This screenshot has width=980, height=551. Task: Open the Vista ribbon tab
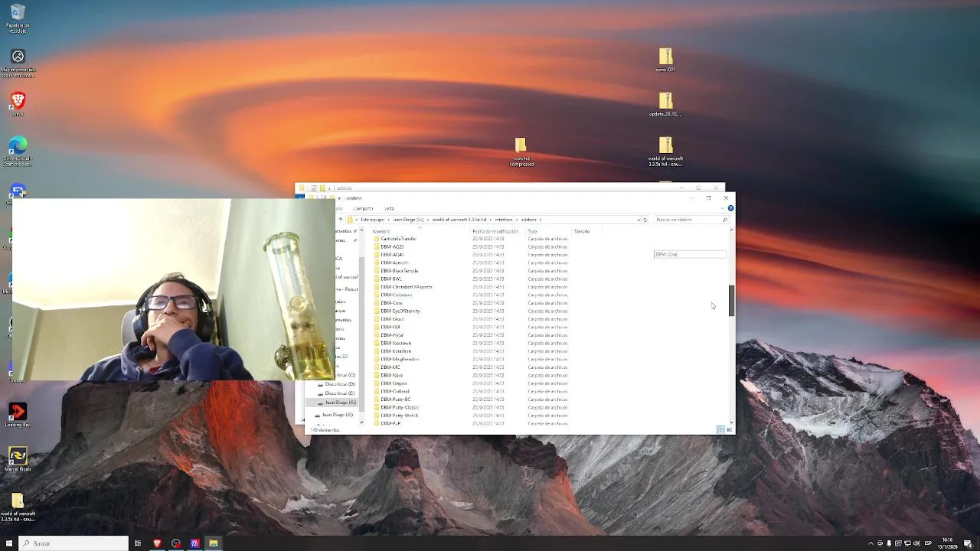[x=389, y=208]
